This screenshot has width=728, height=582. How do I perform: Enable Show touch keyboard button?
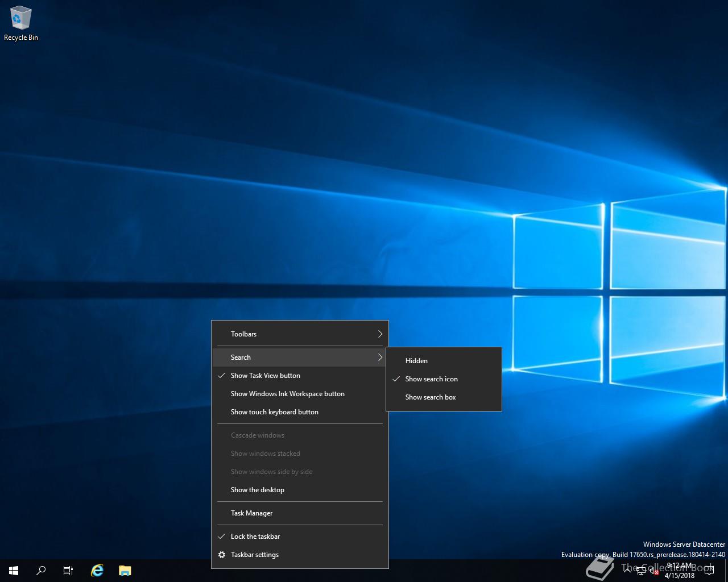coord(300,412)
